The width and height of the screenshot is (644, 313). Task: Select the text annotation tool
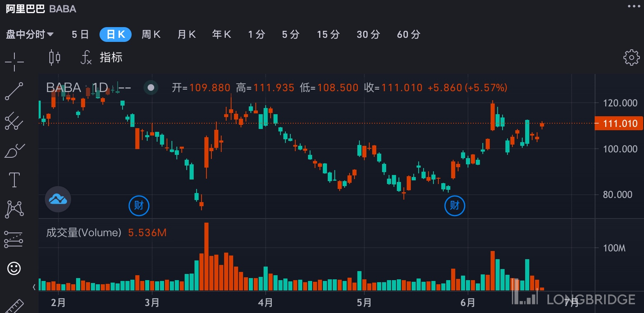pos(14,180)
